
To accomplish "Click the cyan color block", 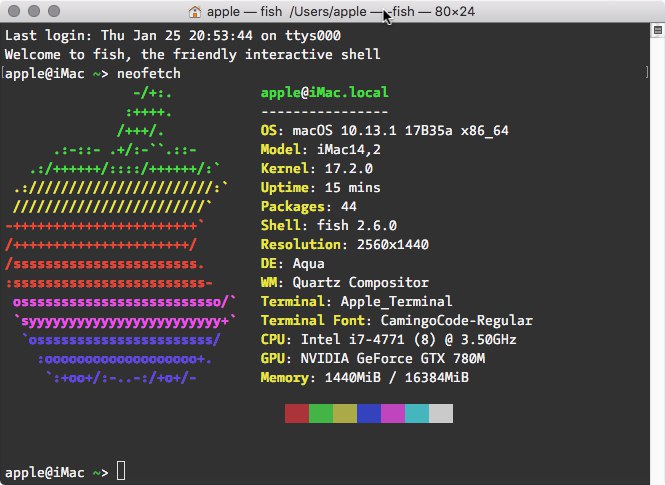I will [x=417, y=414].
